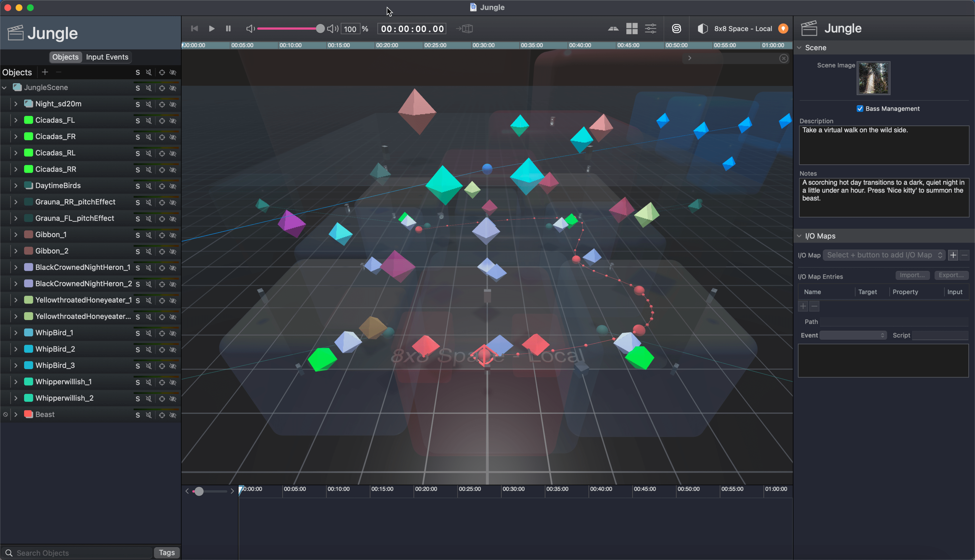Toggle visibility of Cicadas_FL object
This screenshot has height=560, width=975.
(x=173, y=121)
